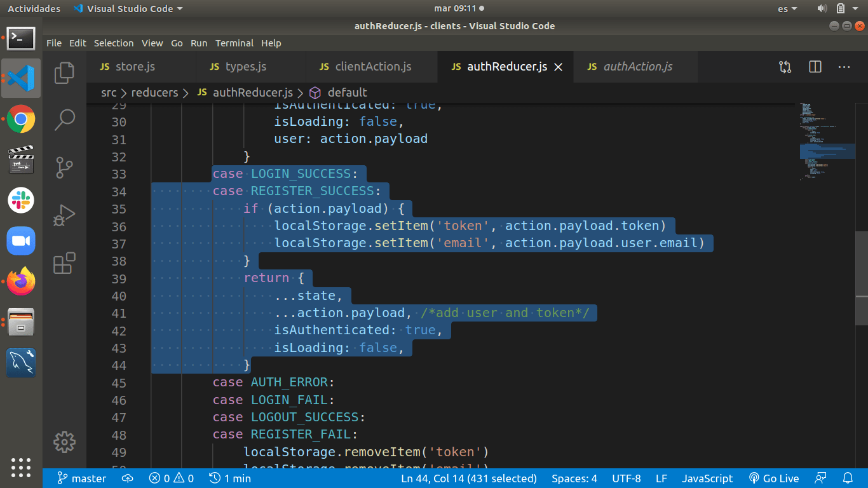Open Firefox from the dock
The height and width of the screenshot is (488, 868).
point(21,281)
